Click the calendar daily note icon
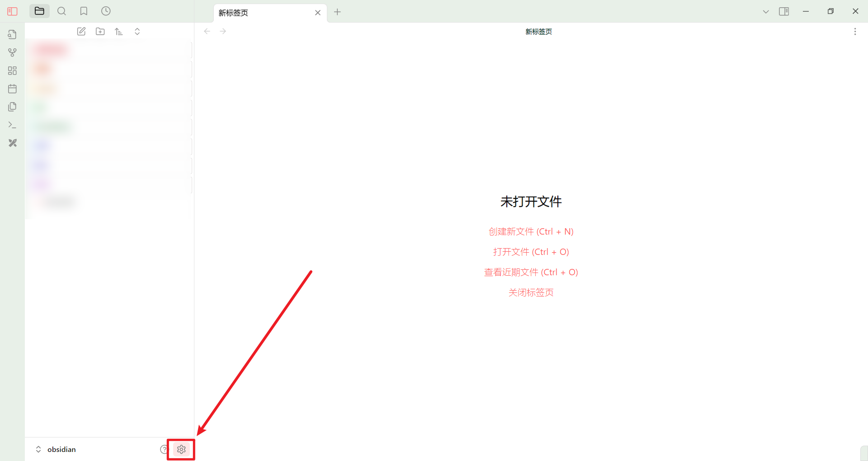Image resolution: width=868 pixels, height=461 pixels. [x=12, y=89]
